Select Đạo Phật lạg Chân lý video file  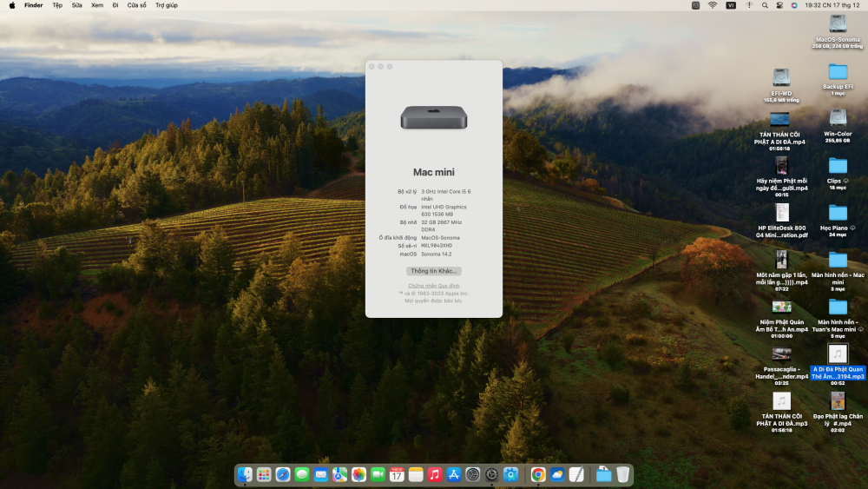[x=838, y=412]
